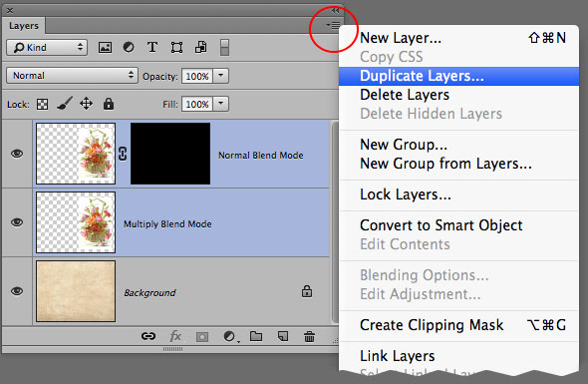This screenshot has width=588, height=384.
Task: Hide the Multiply Blend Mode layer
Action: click(17, 222)
